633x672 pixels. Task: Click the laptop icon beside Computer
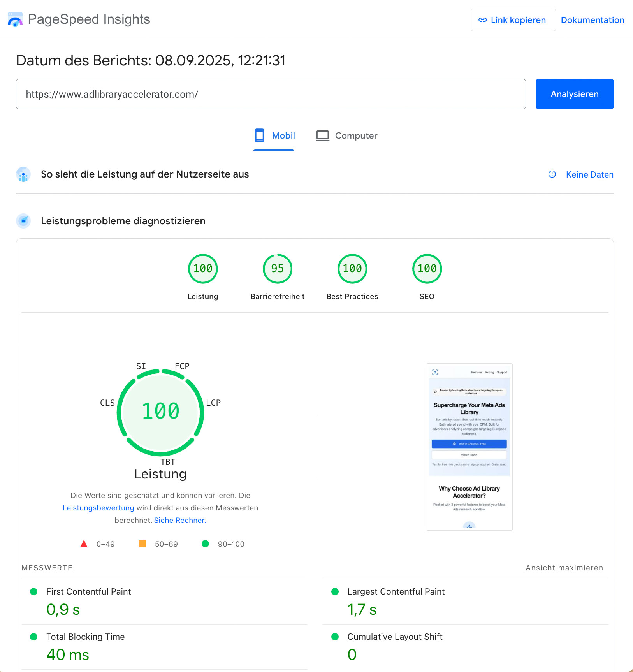tap(322, 135)
